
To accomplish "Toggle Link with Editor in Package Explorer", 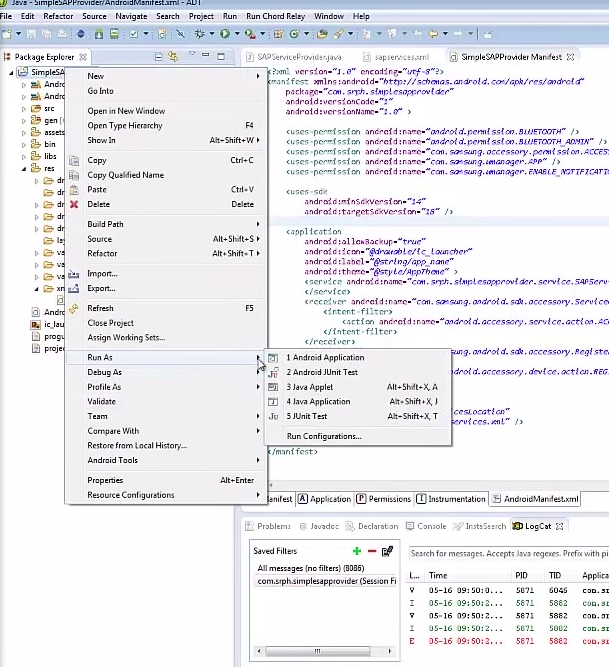I will (173, 57).
